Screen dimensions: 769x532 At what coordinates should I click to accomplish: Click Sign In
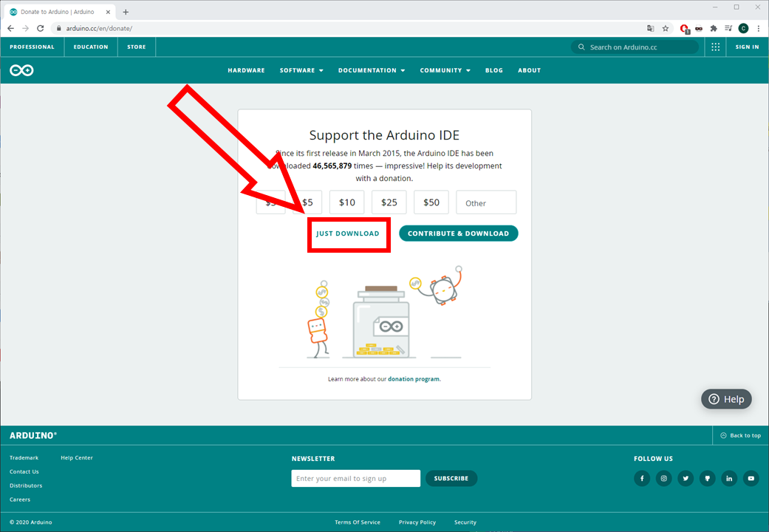747,47
